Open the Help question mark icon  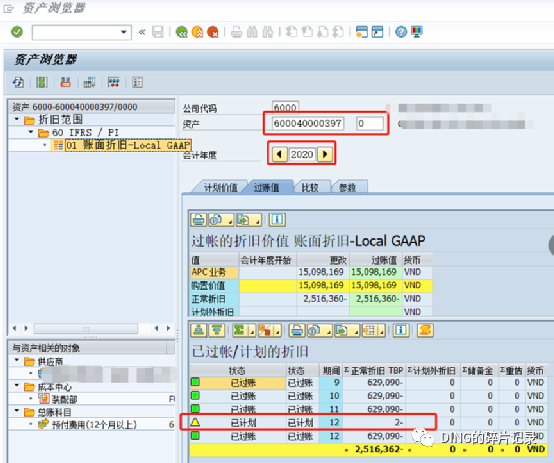[401, 32]
